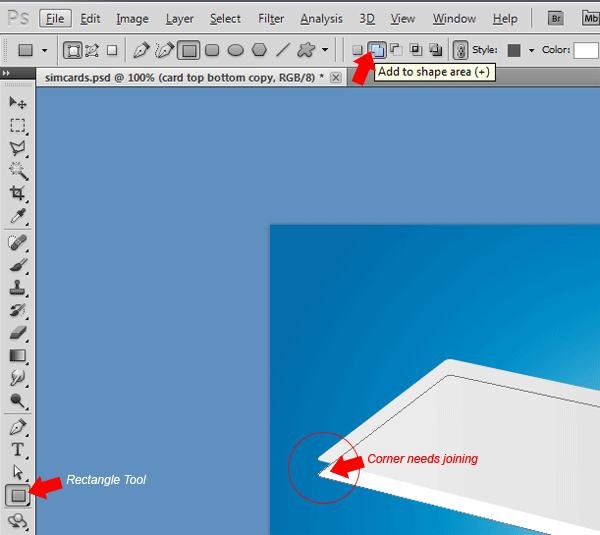Select the Horizontal Type tool
The width and height of the screenshot is (600, 535).
(18, 450)
